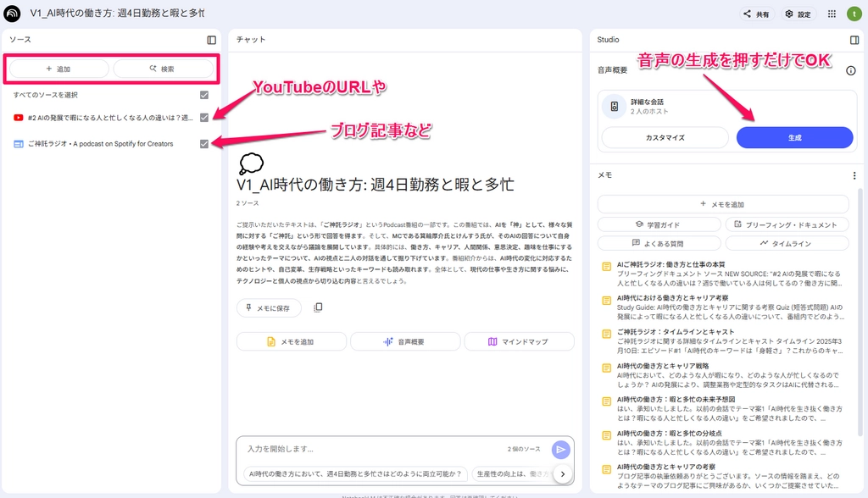Click the 詳細な会話 speaker icon
The image size is (868, 498).
614,106
